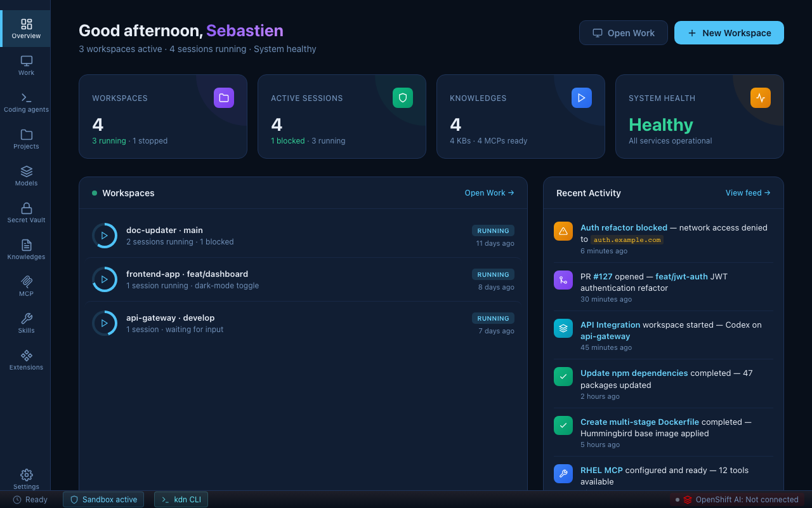Click the clock icon next to Ready
The height and width of the screenshot is (508, 812).
click(x=17, y=500)
